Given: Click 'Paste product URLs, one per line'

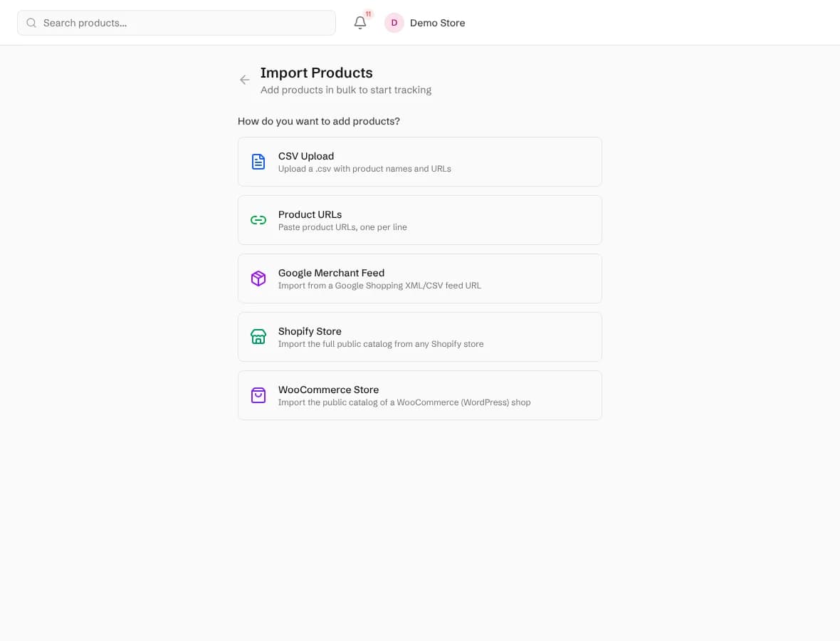Looking at the screenshot, I should point(342,227).
